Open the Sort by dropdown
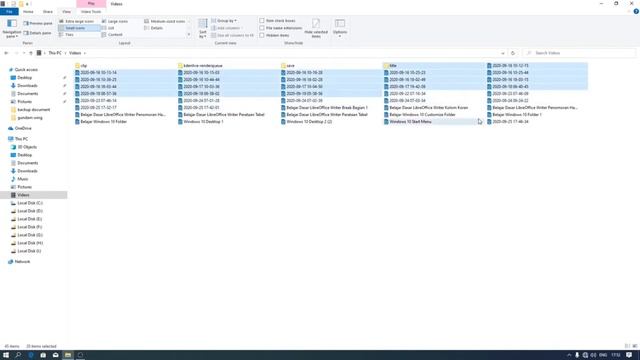640x360 pixels. tap(203, 29)
